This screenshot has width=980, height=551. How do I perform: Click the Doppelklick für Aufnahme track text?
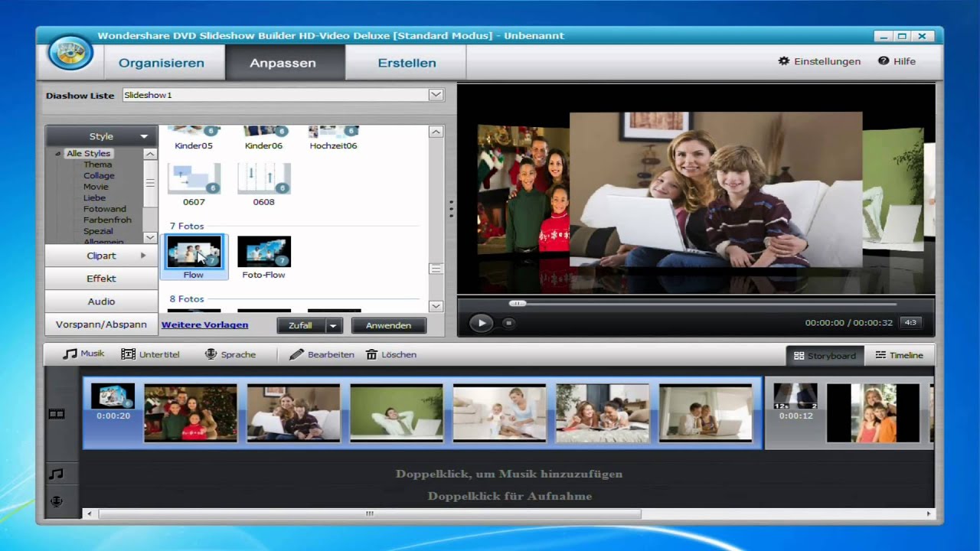pyautogui.click(x=510, y=496)
